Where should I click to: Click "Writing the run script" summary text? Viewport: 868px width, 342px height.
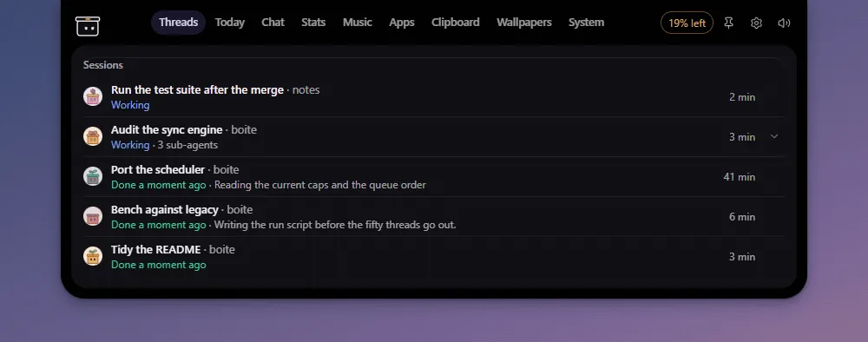tap(335, 225)
